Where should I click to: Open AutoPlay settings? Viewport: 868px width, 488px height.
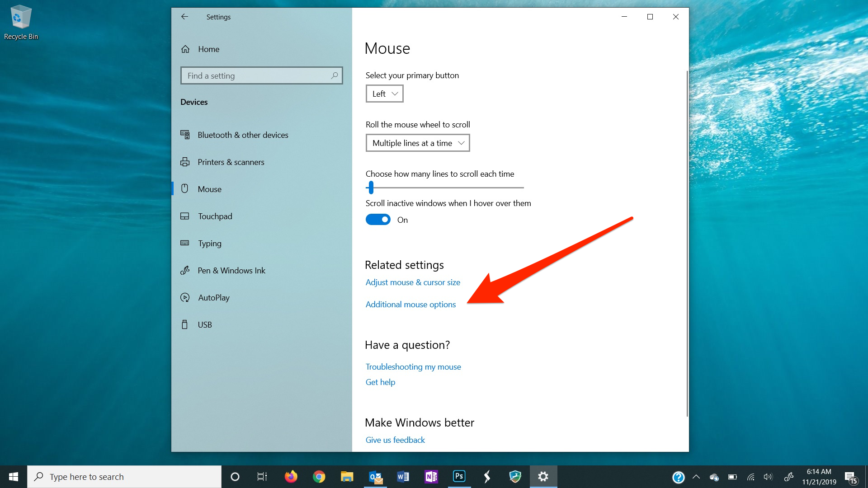(x=213, y=297)
